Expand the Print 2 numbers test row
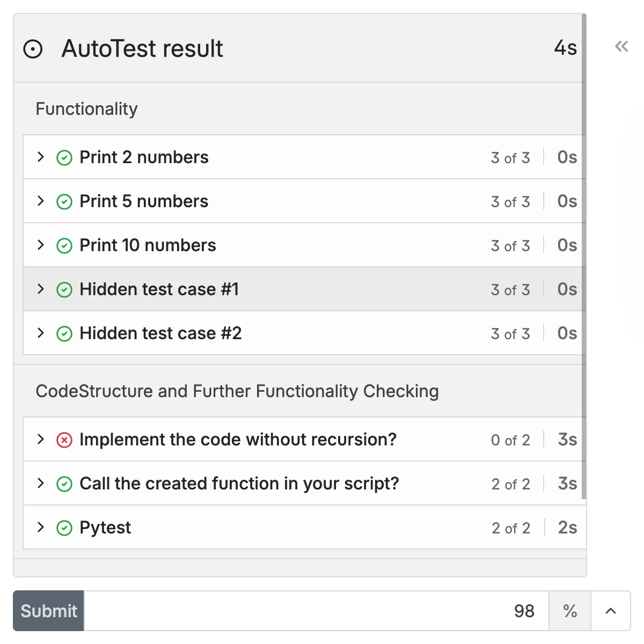The height and width of the screenshot is (644, 644). [x=41, y=157]
